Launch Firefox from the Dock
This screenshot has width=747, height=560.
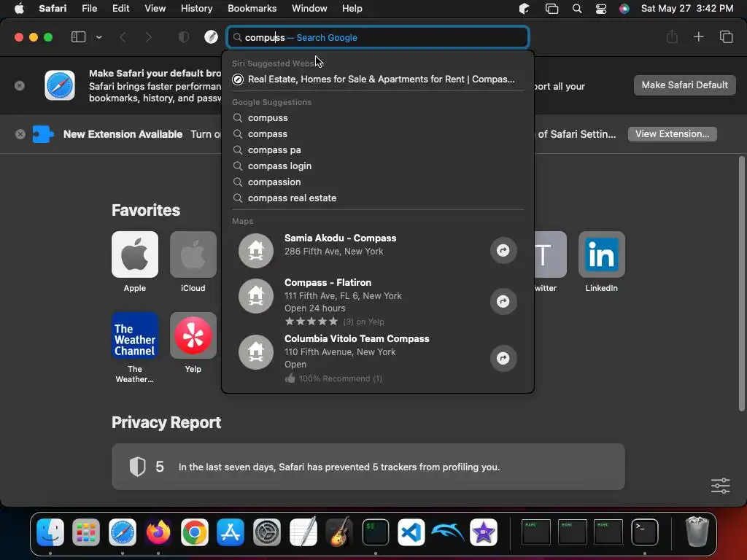point(158,532)
